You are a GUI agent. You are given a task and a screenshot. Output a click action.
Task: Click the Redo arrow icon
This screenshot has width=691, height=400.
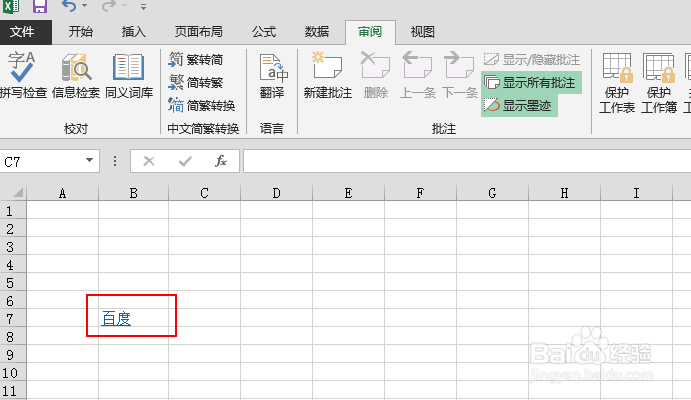click(109, 6)
